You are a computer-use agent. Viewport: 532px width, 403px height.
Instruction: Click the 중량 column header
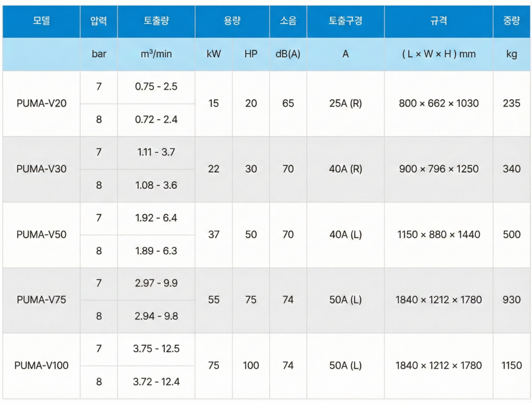[x=512, y=21]
